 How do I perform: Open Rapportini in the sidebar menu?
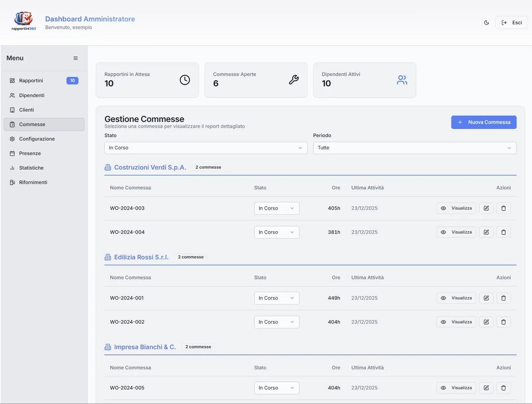(x=44, y=81)
